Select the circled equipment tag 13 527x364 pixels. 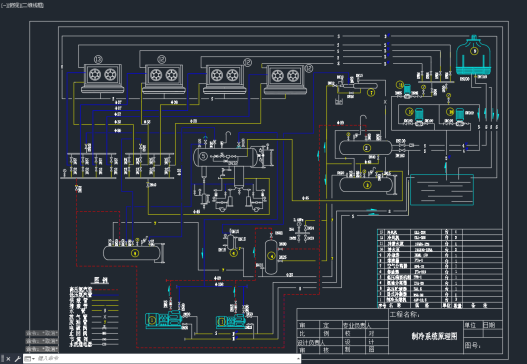[x=98, y=59]
